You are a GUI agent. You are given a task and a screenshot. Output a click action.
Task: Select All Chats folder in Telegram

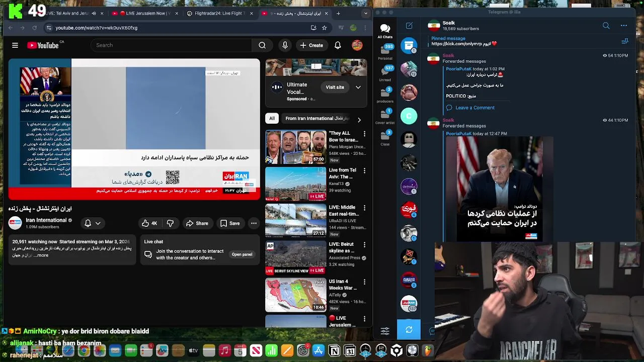coord(385,31)
